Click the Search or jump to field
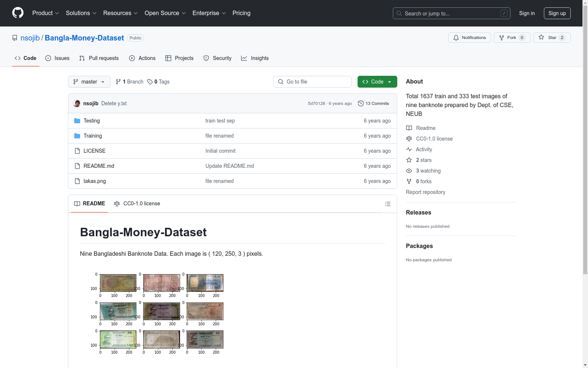The height and width of the screenshot is (368, 588). pos(452,13)
